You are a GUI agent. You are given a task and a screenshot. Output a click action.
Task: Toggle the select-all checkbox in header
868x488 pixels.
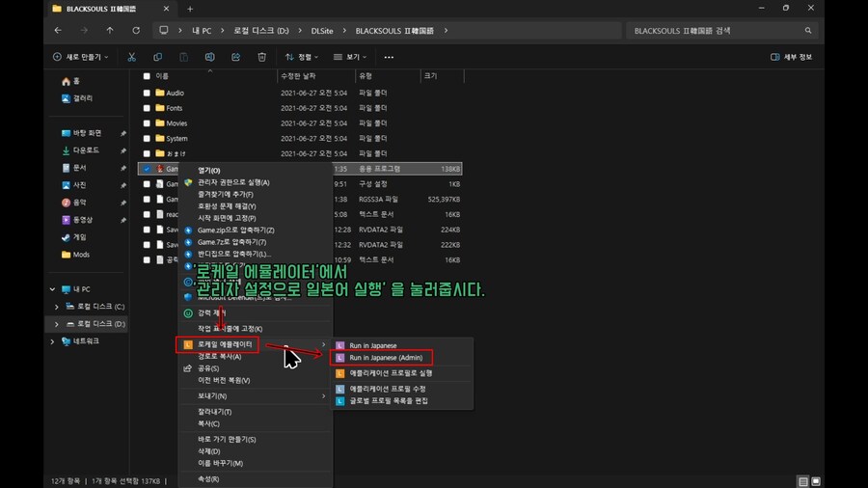click(147, 76)
